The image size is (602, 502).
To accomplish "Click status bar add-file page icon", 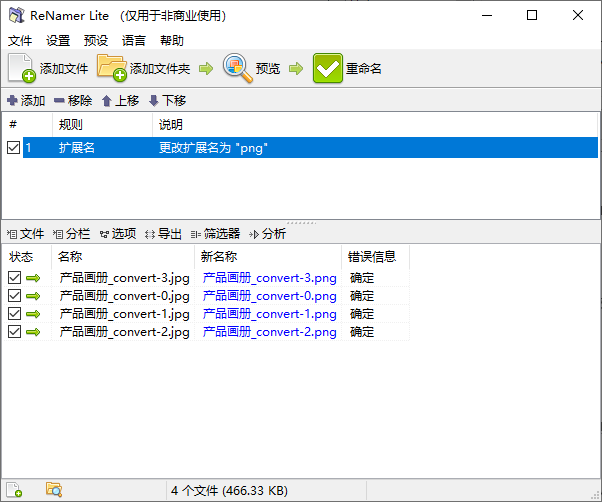I will pos(14,490).
